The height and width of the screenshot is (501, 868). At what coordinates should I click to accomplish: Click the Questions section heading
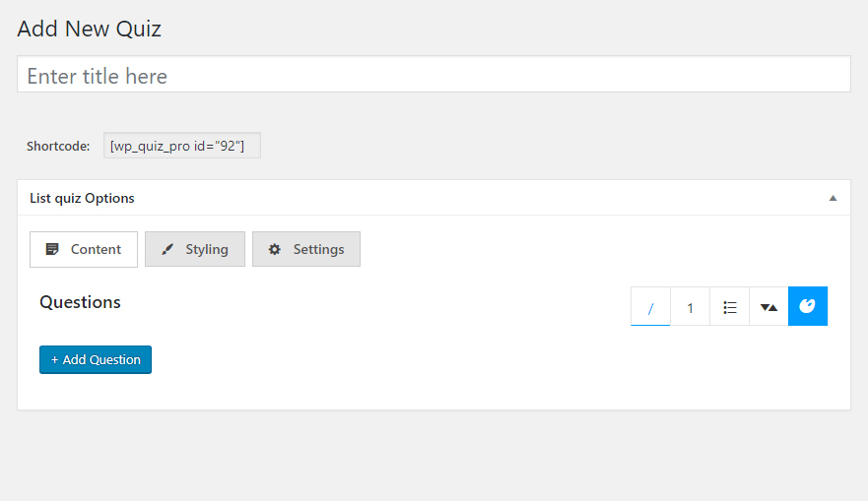[x=80, y=302]
